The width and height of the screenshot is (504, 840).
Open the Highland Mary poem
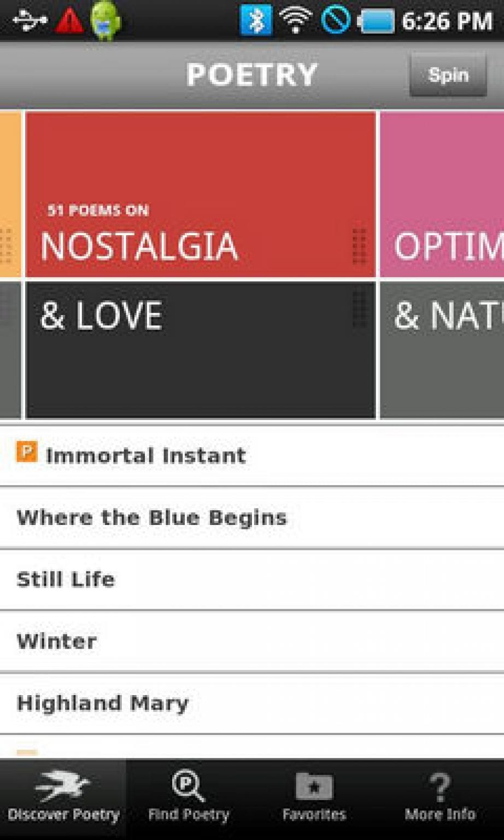(x=103, y=703)
